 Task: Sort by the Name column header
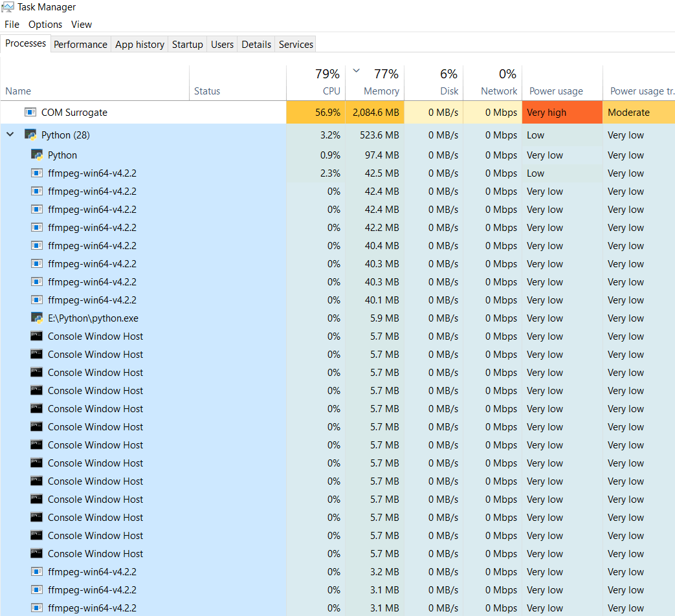coord(94,83)
